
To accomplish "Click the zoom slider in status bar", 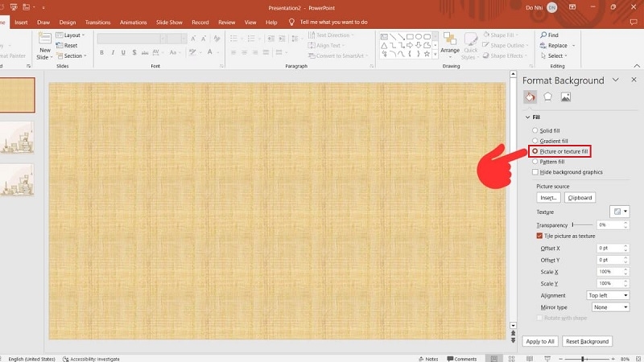I will point(586,359).
